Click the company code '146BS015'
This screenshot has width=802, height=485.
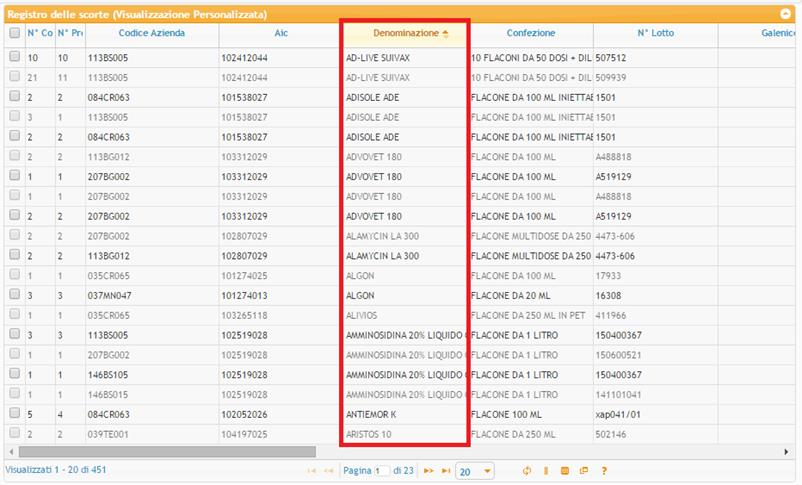point(107,395)
